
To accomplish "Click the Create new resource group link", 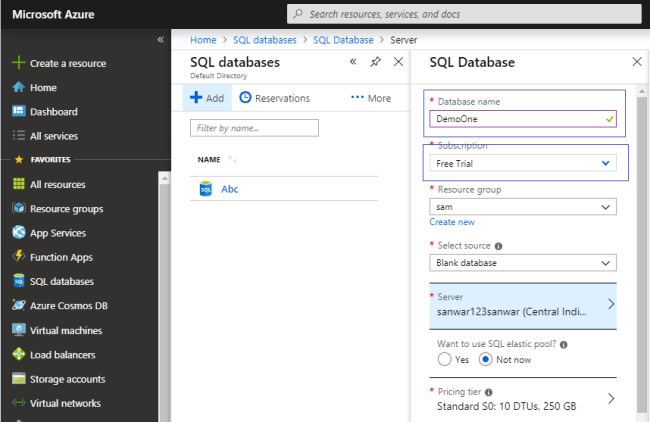I will [452, 222].
